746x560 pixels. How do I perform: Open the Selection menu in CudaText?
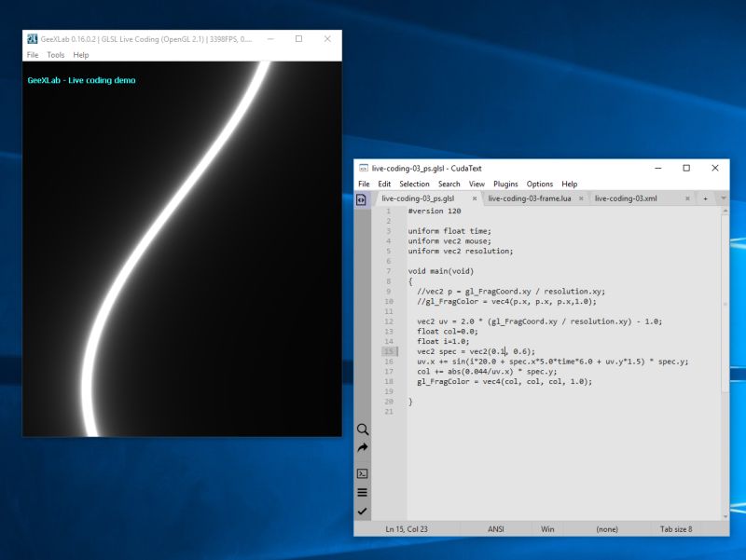coord(414,184)
